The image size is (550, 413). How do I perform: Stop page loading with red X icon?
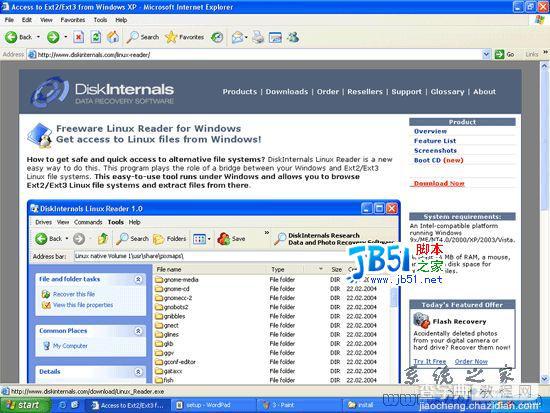coord(79,37)
